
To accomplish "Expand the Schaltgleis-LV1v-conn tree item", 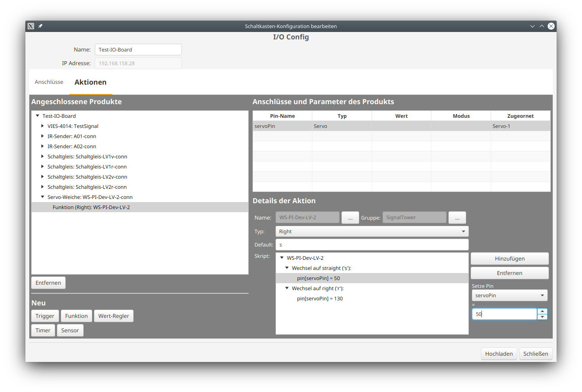I will 42,156.
